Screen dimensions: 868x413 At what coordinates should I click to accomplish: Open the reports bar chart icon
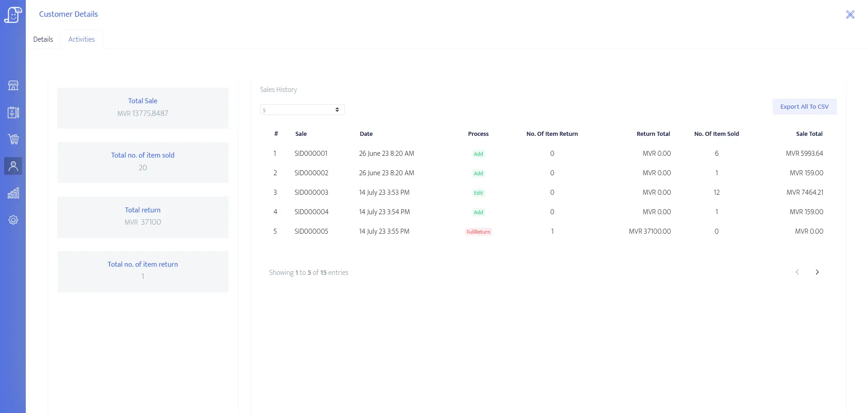coord(13,193)
